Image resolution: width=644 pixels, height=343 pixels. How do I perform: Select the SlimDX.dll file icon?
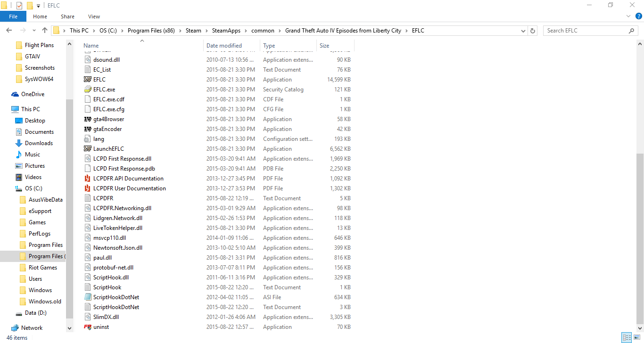[x=87, y=317]
